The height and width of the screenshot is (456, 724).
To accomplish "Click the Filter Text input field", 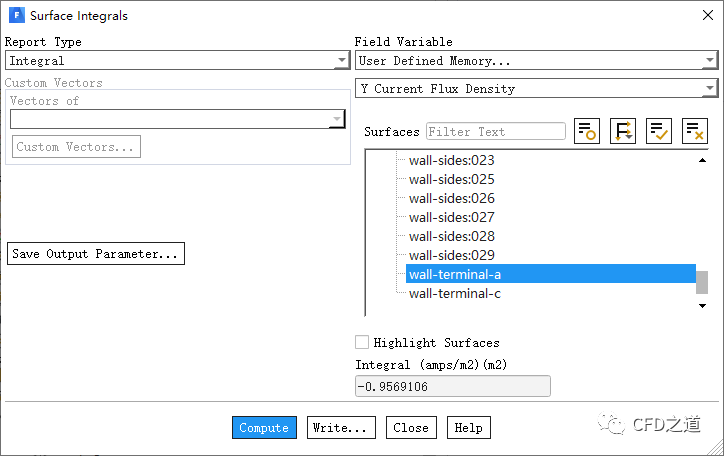I will (496, 131).
